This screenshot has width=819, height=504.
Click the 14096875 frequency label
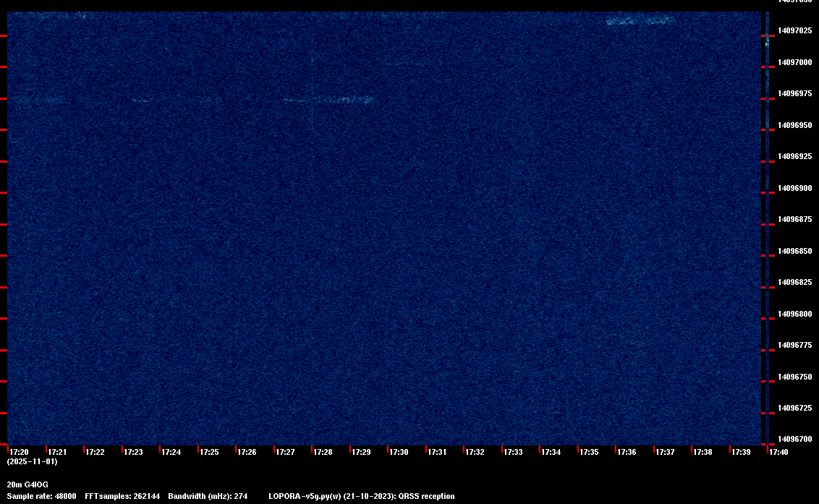coord(795,219)
